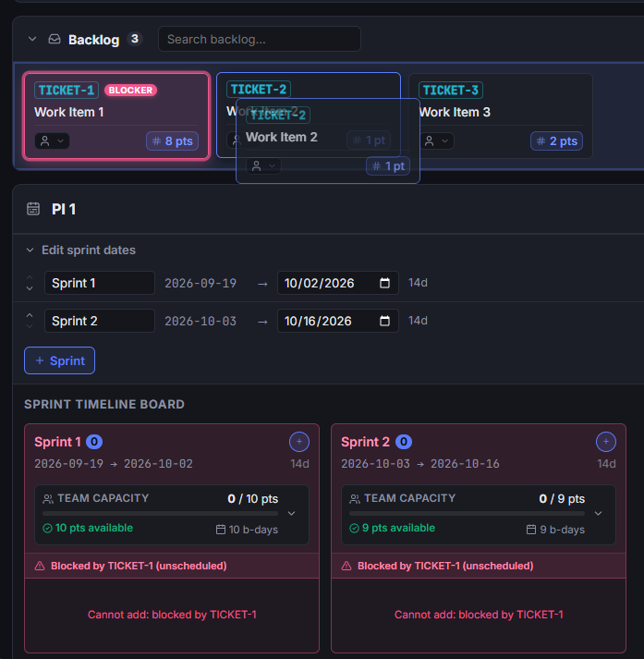
Task: Click the BLOCKER badge on TICKET-1
Action: pyautogui.click(x=130, y=90)
